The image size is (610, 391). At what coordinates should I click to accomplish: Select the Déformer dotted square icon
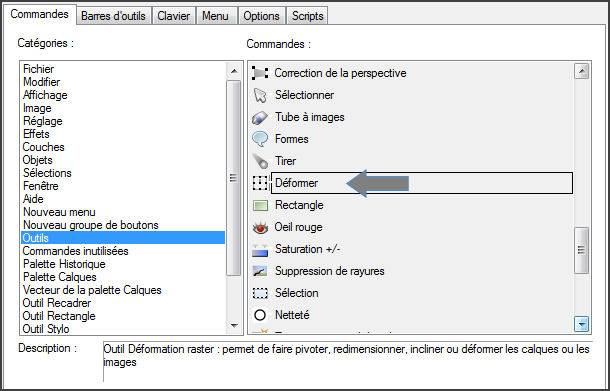[x=260, y=183]
